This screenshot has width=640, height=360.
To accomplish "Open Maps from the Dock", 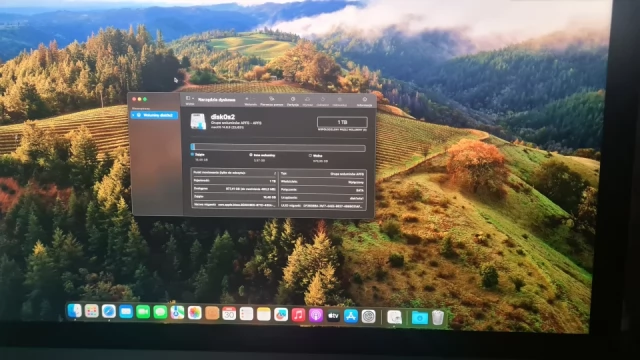I will pos(177,313).
